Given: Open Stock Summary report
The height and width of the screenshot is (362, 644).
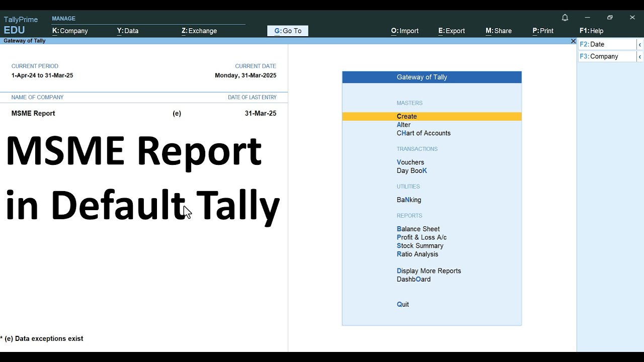Looking at the screenshot, I should click(420, 246).
